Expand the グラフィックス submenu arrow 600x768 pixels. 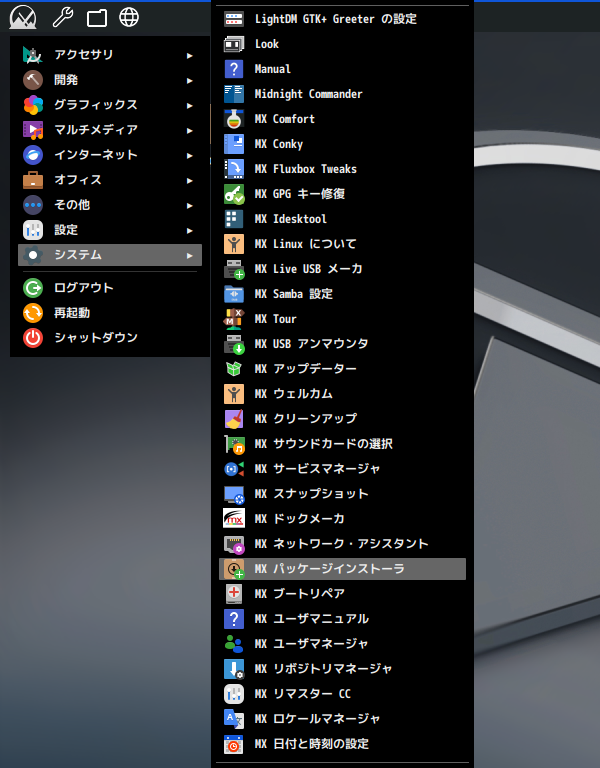coord(190,106)
